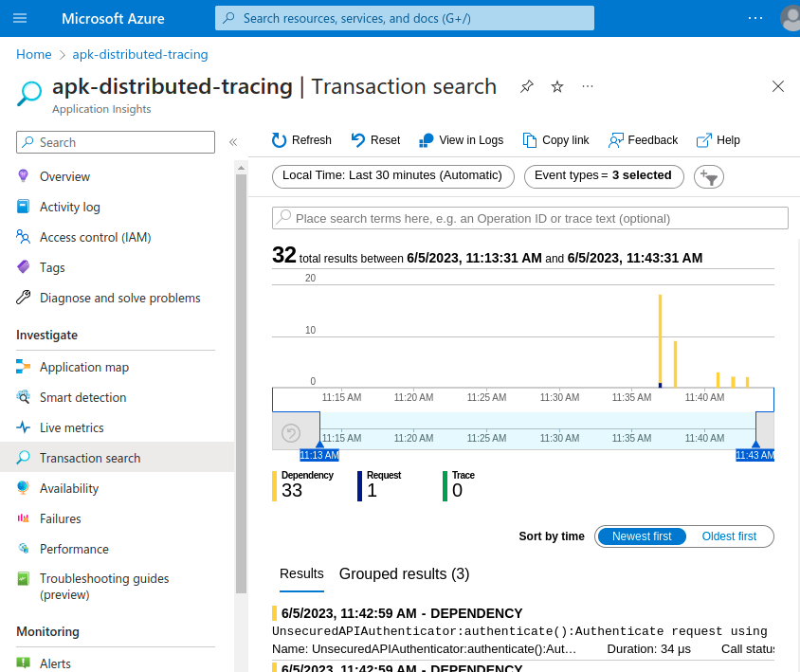Click the Microsoft Azure logo text
The image size is (800, 672).
(x=113, y=18)
